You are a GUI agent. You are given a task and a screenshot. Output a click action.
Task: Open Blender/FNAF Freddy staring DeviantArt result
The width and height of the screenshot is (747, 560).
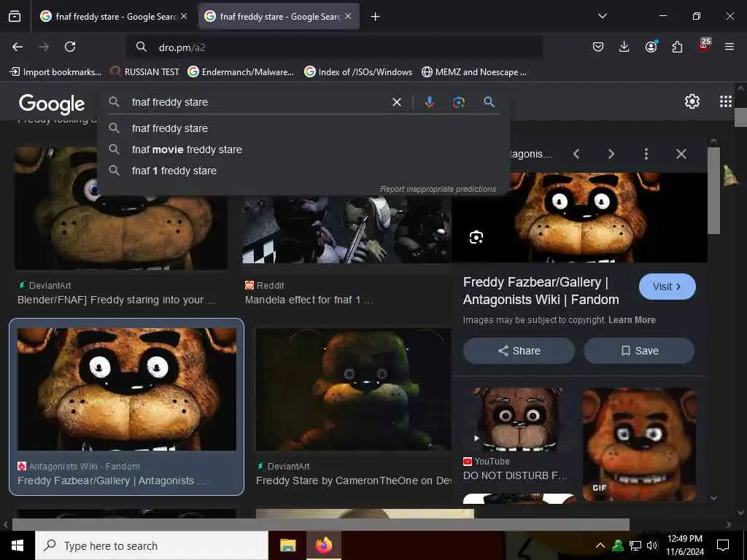pyautogui.click(x=116, y=300)
